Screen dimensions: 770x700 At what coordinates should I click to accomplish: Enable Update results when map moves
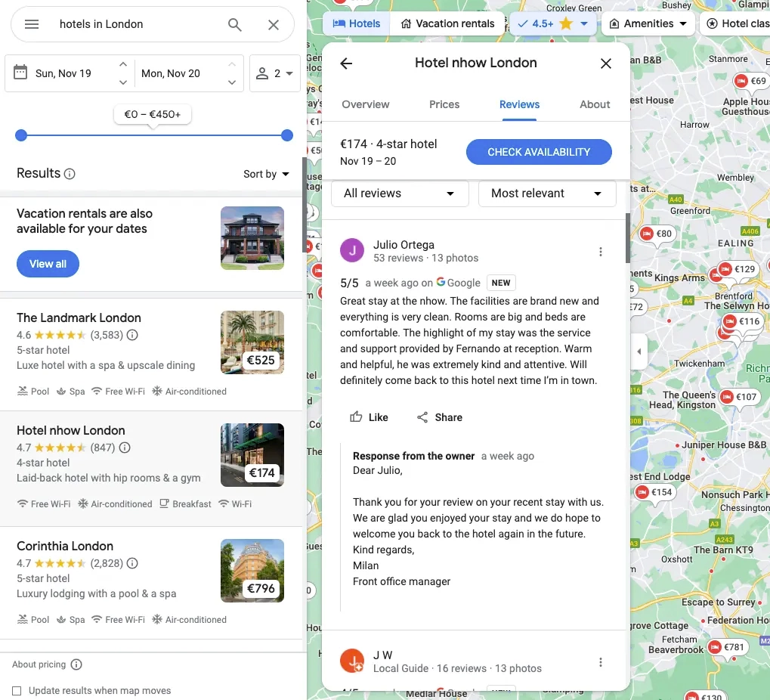click(x=17, y=691)
